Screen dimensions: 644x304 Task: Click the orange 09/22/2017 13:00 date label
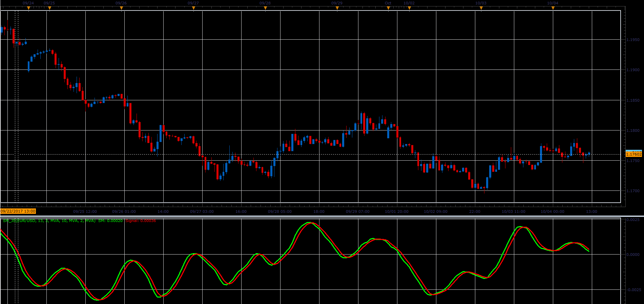[x=18, y=211]
